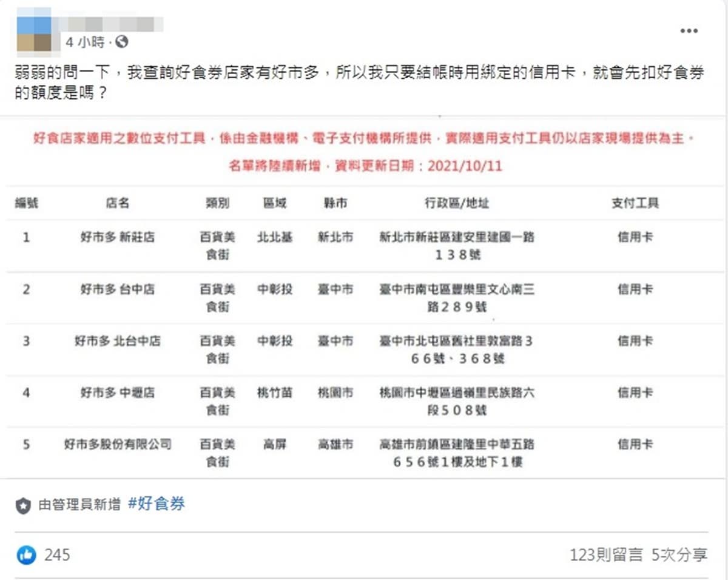Click the 高屏 region cell
Viewport: 728px width, 580px height.
[x=275, y=444]
